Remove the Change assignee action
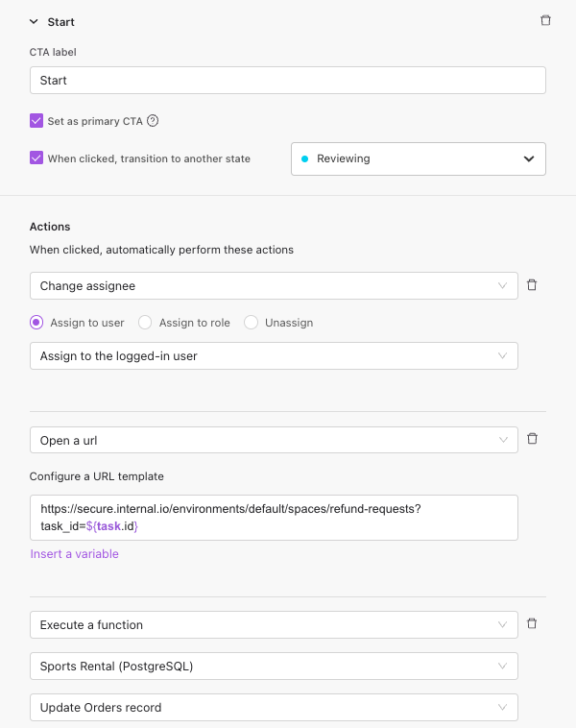 pos(533,285)
